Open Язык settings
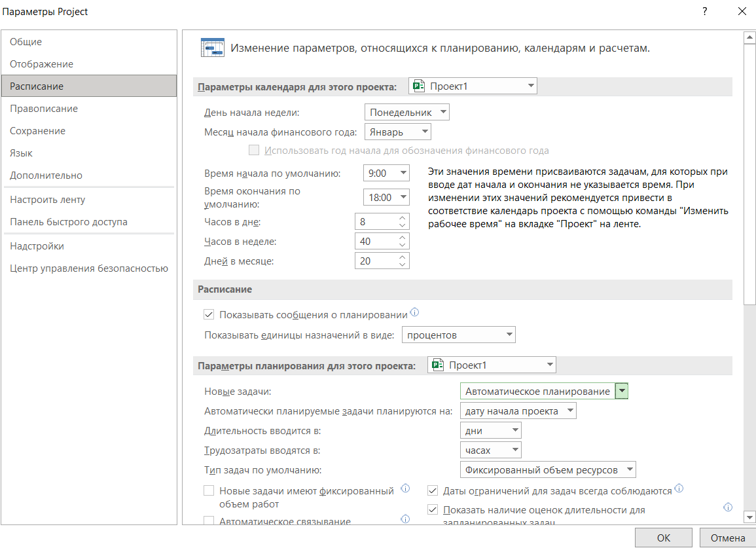 89,153
